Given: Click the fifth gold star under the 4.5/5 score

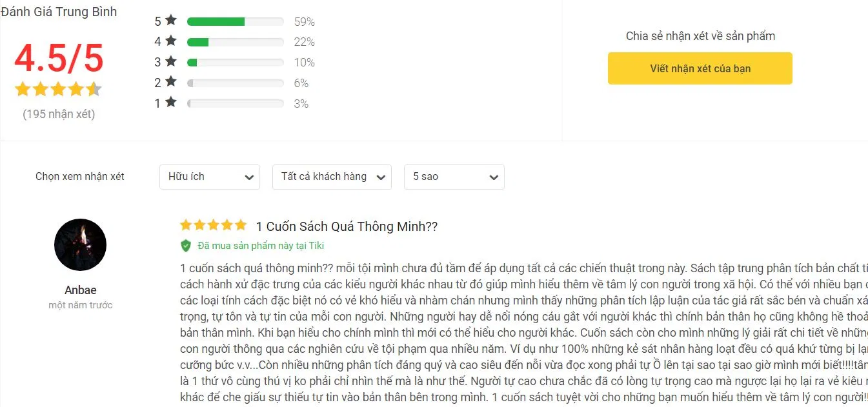Looking at the screenshot, I should (x=93, y=88).
